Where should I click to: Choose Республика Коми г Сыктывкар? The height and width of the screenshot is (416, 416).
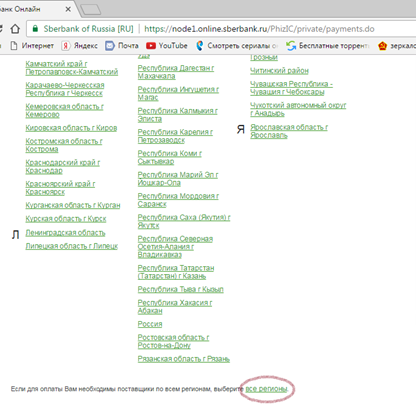coord(170,157)
